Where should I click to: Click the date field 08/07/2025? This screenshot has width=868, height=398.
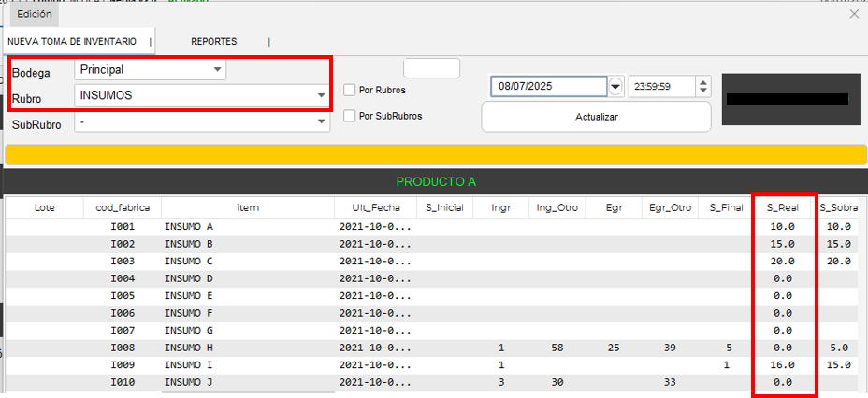(x=547, y=86)
